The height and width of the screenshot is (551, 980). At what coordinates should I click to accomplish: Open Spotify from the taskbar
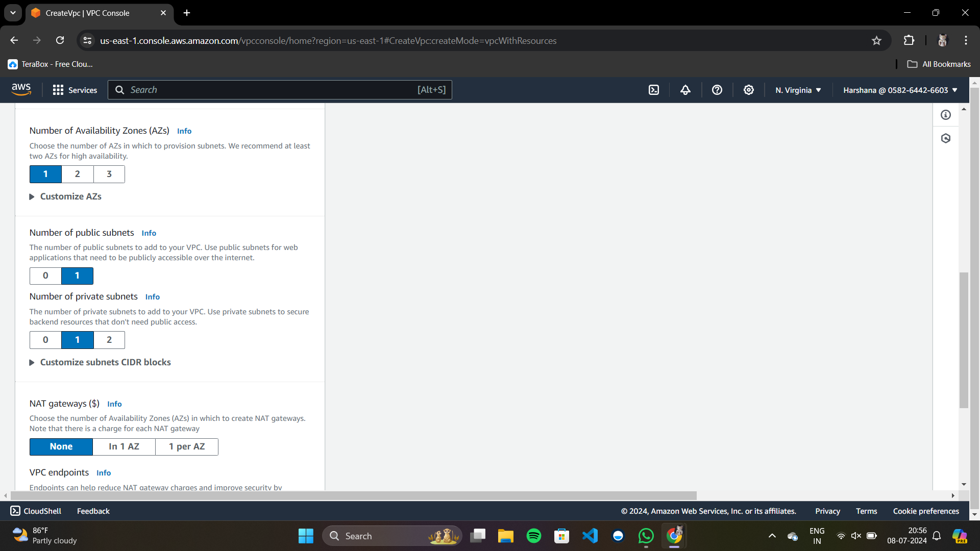click(533, 536)
